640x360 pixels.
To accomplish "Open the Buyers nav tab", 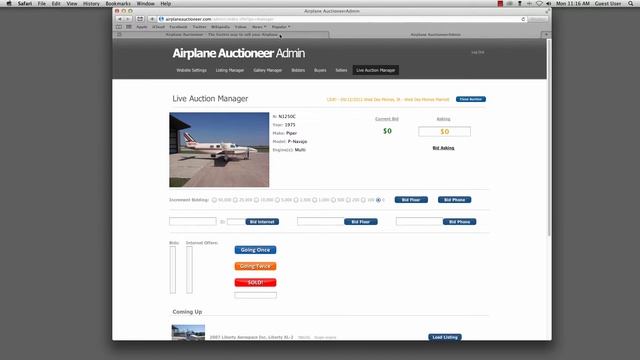I will tap(320, 70).
